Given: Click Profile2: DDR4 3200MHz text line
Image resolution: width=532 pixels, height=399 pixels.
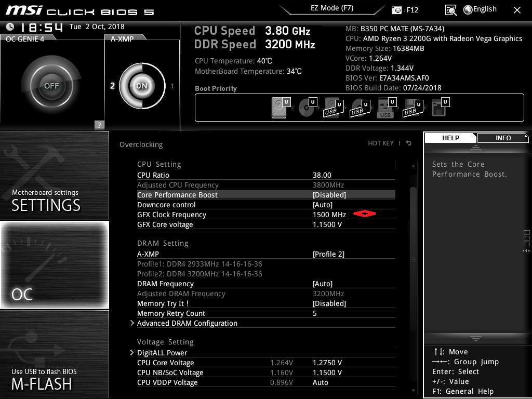Looking at the screenshot, I should tap(199, 273).
